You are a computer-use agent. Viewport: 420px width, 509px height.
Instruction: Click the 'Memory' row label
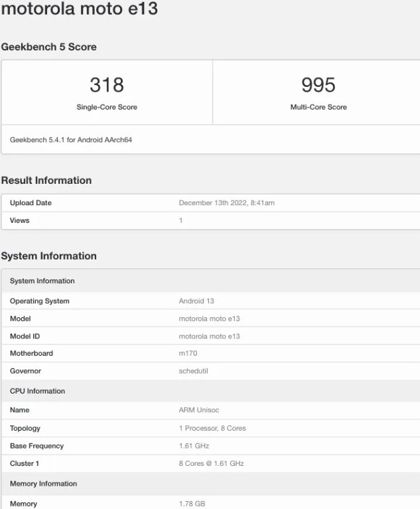click(23, 504)
